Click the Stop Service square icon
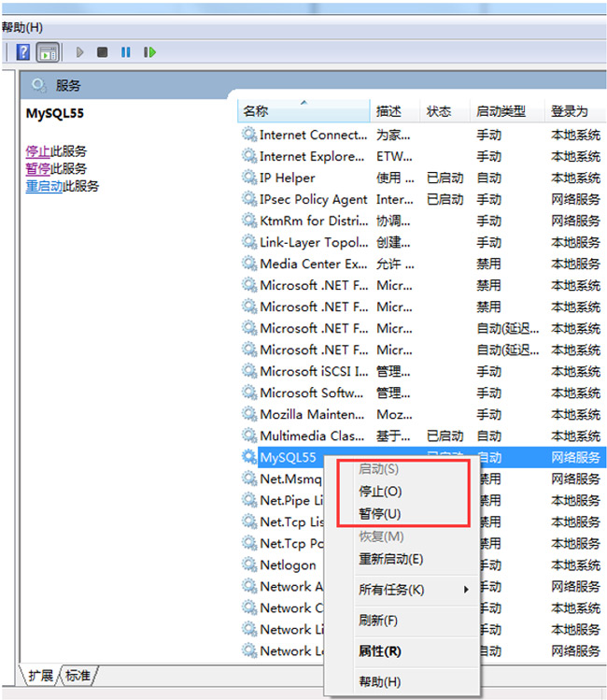The width and height of the screenshot is (607, 700). pyautogui.click(x=102, y=52)
